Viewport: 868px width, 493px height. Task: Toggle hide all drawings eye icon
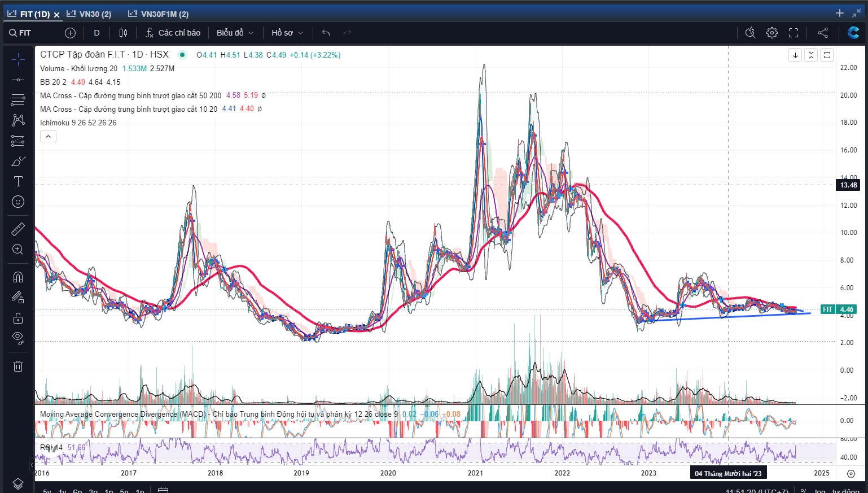18,338
